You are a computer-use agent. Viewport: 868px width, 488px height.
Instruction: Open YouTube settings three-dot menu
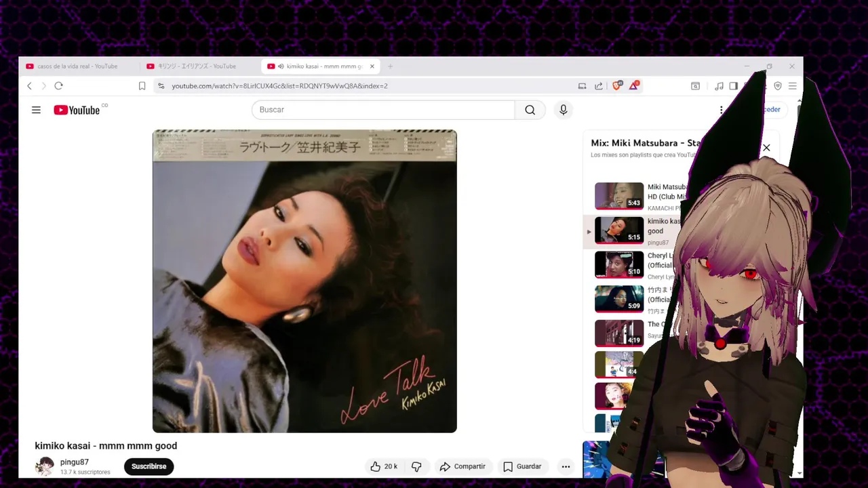point(722,110)
